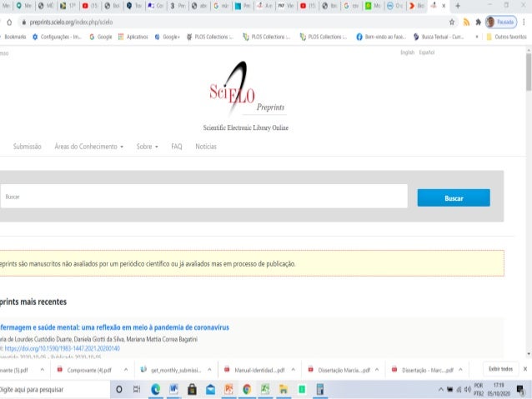Open the doi.org/10.1590/1983-1447 link

[x=62, y=348]
